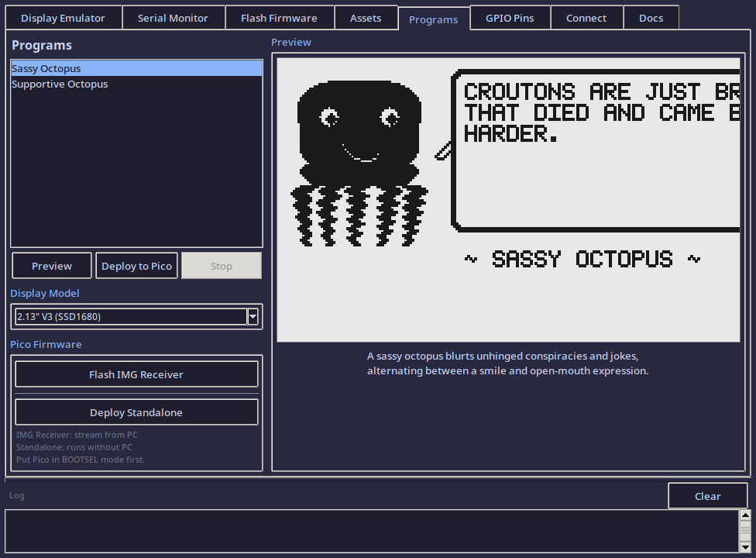Image resolution: width=756 pixels, height=558 pixels.
Task: Click the scrollbar up arrow in the log
Action: tap(747, 513)
